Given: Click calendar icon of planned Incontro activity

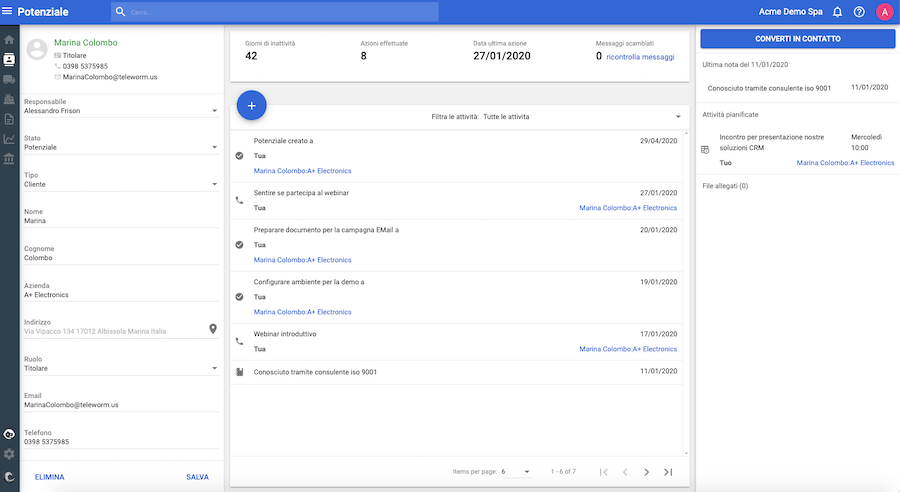Looking at the screenshot, I should coord(705,150).
